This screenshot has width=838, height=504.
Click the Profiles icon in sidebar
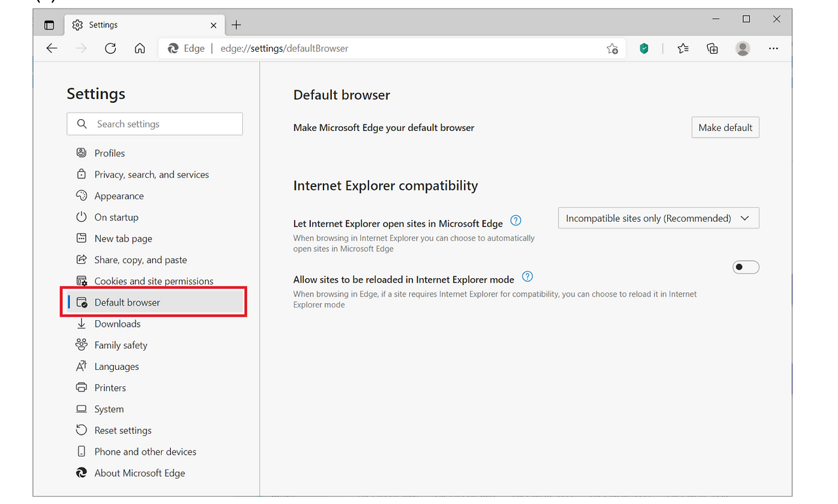[x=81, y=153]
